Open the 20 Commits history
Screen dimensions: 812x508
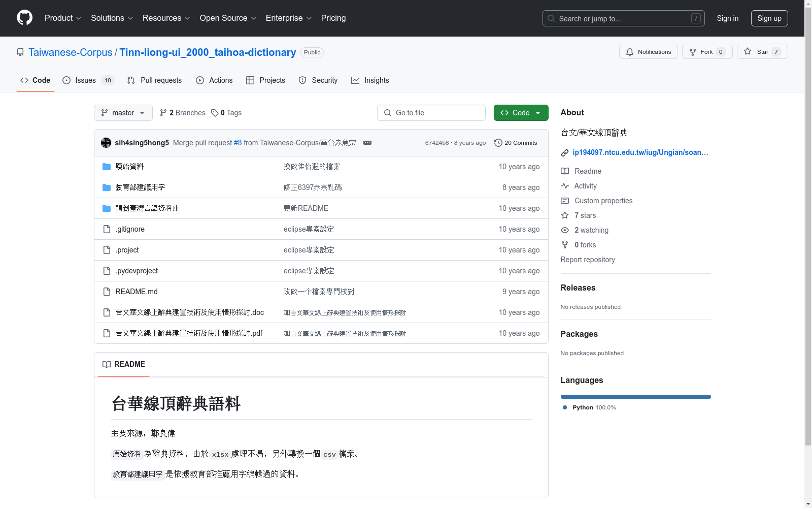click(x=516, y=143)
